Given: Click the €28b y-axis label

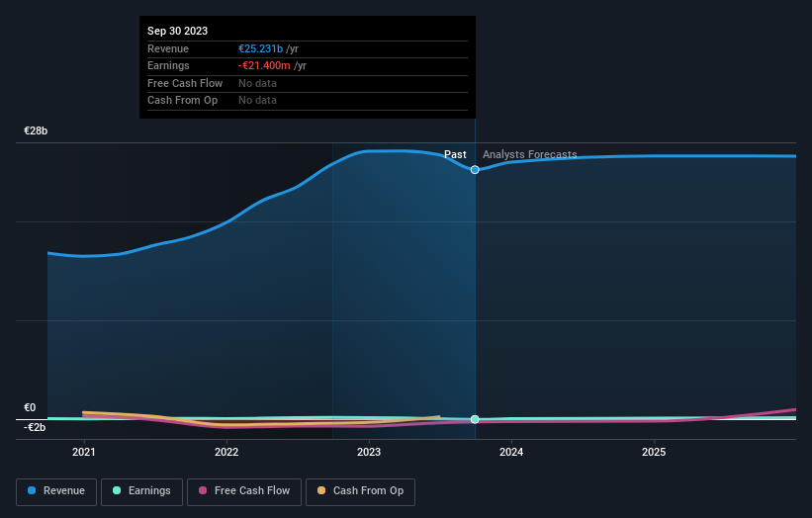Looking at the screenshot, I should coord(36,130).
